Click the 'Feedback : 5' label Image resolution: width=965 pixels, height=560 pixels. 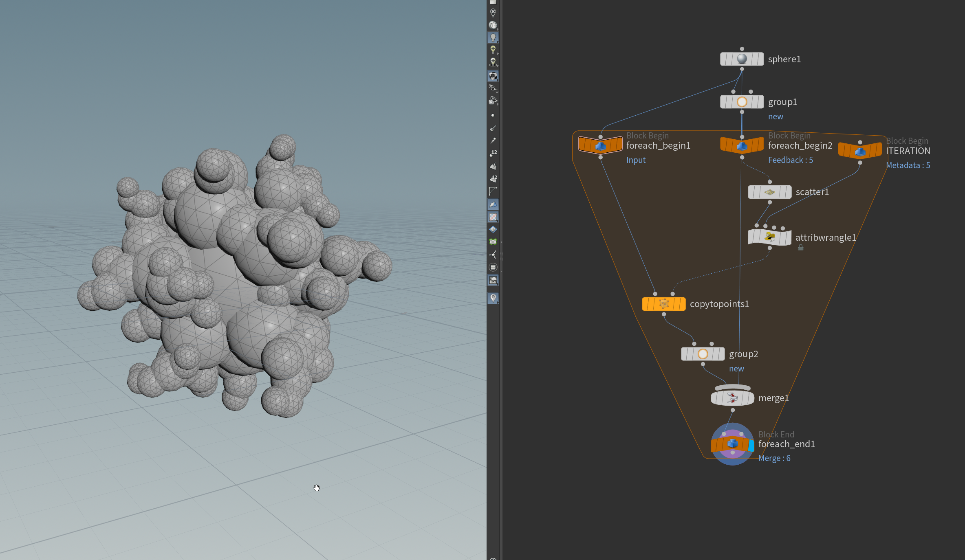(791, 160)
